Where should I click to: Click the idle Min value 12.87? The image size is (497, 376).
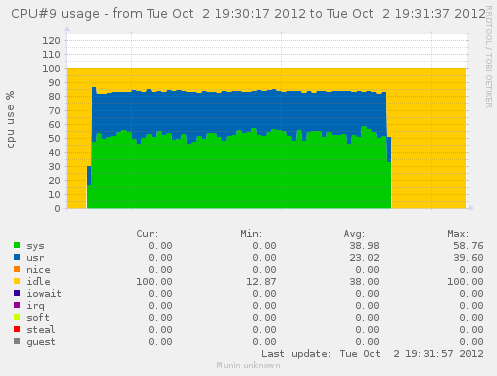pos(261,282)
